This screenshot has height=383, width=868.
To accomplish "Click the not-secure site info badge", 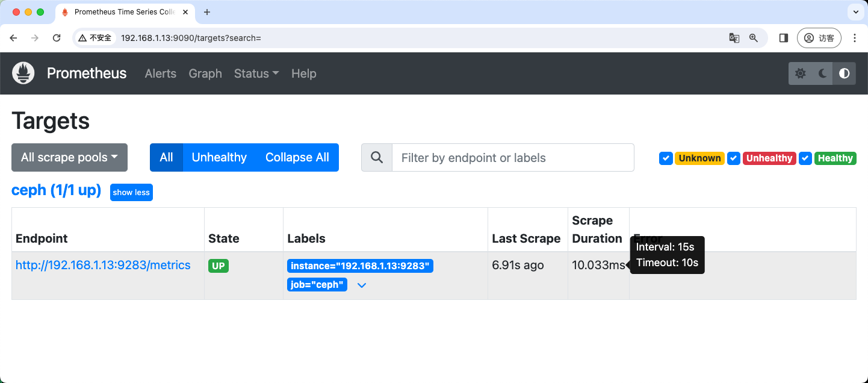I will (x=95, y=38).
